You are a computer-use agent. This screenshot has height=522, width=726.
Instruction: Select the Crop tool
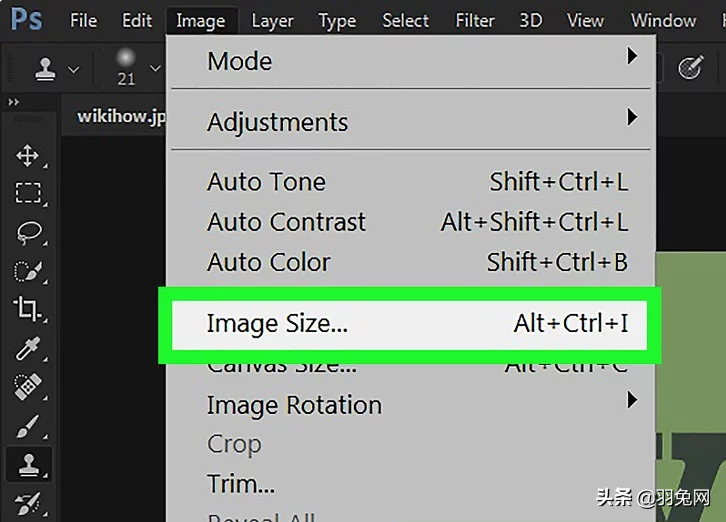[27, 310]
